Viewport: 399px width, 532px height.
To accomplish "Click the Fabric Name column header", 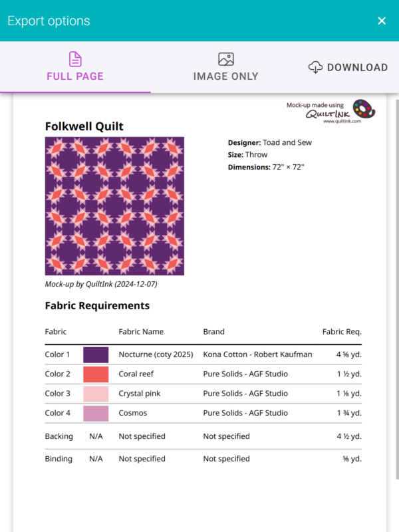I will click(141, 331).
